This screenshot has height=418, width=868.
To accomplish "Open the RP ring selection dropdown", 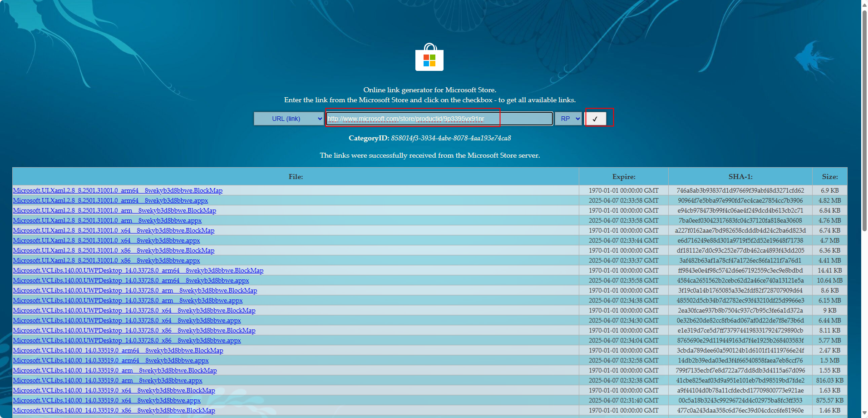I will pos(568,119).
